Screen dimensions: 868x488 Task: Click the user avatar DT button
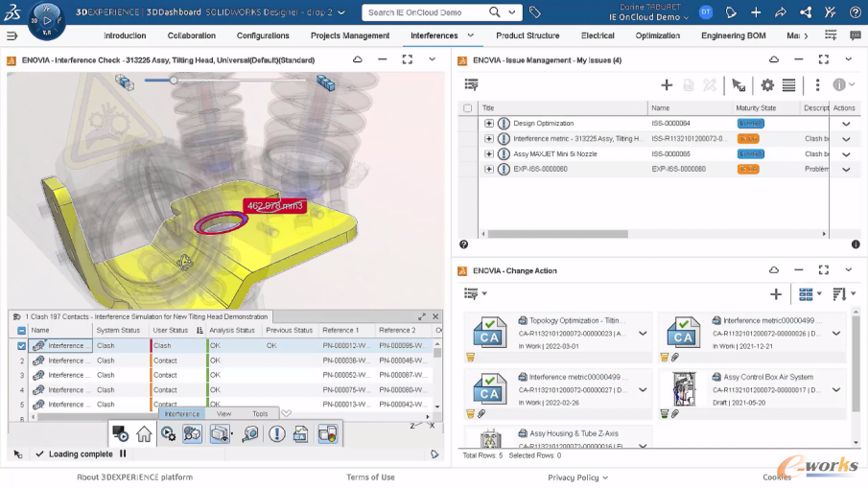pyautogui.click(x=706, y=12)
